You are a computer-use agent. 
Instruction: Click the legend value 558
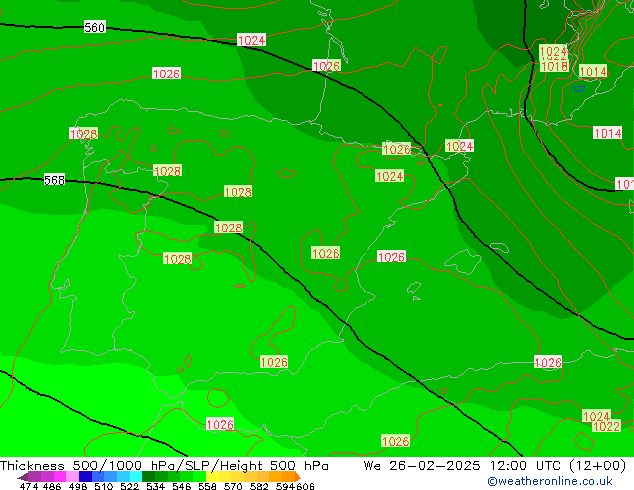[207, 486]
